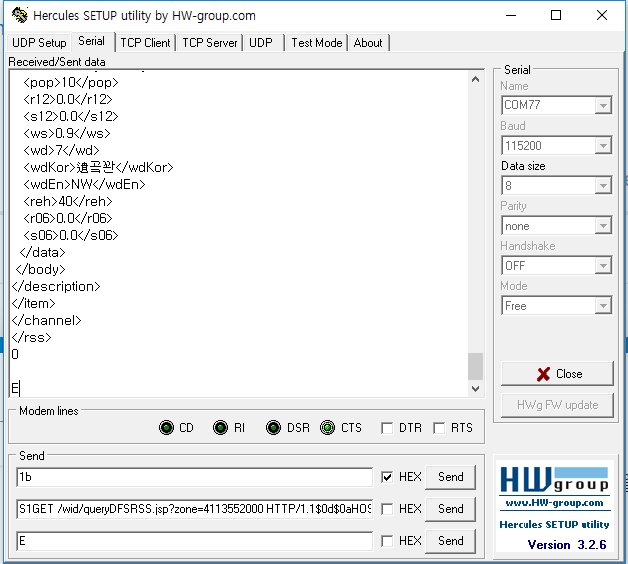Open the Test Mode tab
The width and height of the screenshot is (628, 564).
(x=316, y=42)
